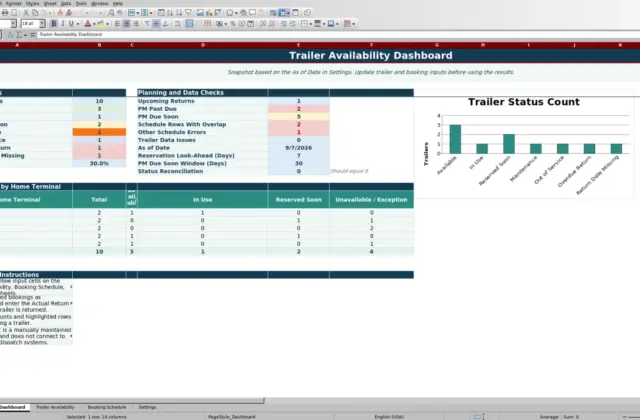Toggle Center Vertically alignment
640x420 pixels.
click(x=156, y=24)
